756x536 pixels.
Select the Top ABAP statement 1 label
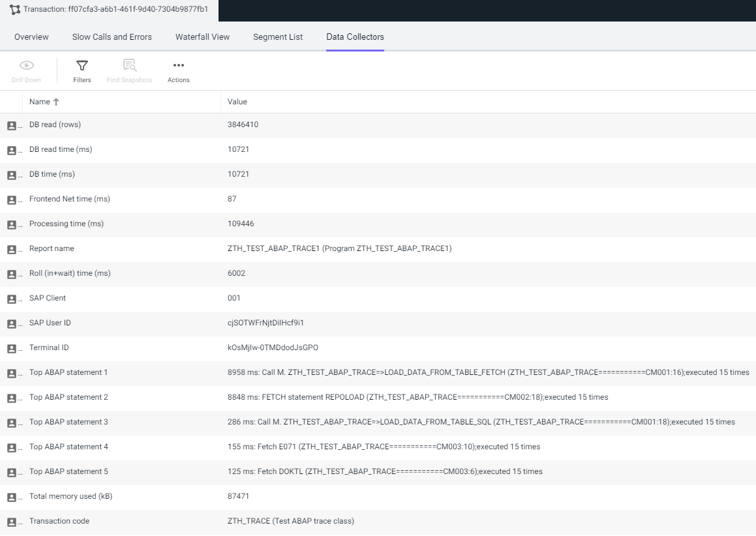(68, 372)
